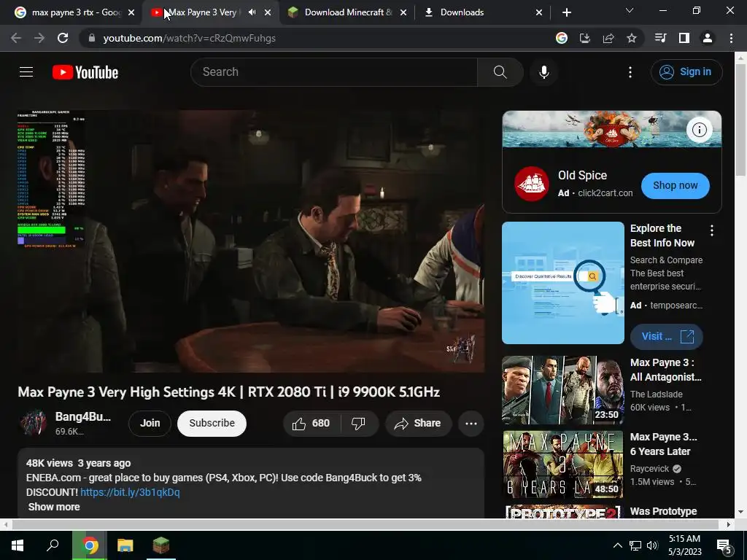This screenshot has height=560, width=747.
Task: Click the search magnifier button on YouTube
Action: (500, 72)
